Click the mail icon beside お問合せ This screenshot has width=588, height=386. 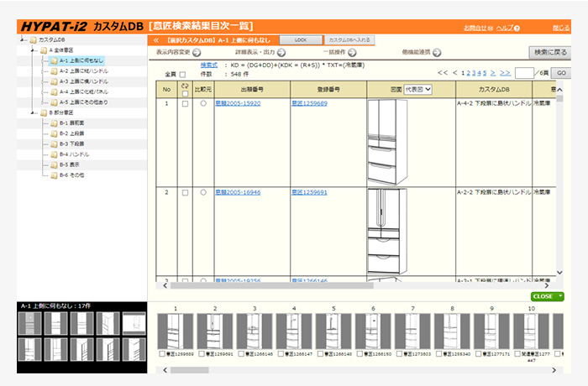(x=490, y=28)
